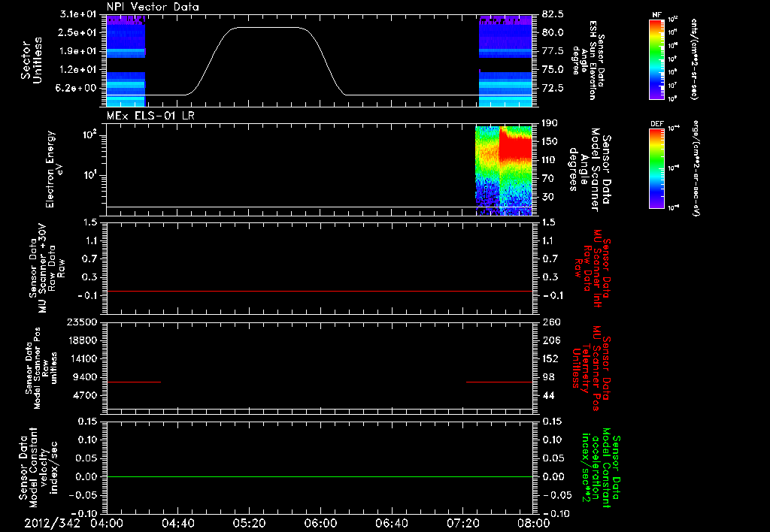
Task: Click the 1.2e+01 sector tick label
Action: [80, 70]
